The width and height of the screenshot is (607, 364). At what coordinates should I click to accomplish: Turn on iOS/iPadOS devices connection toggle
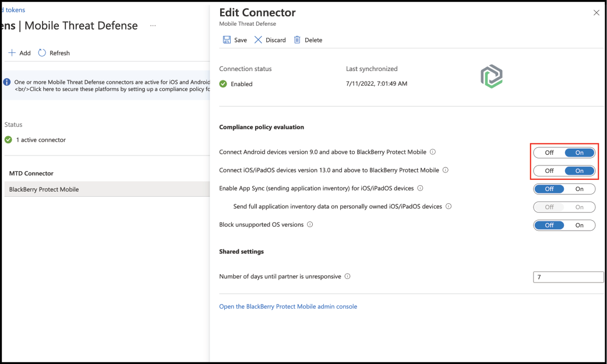579,171
